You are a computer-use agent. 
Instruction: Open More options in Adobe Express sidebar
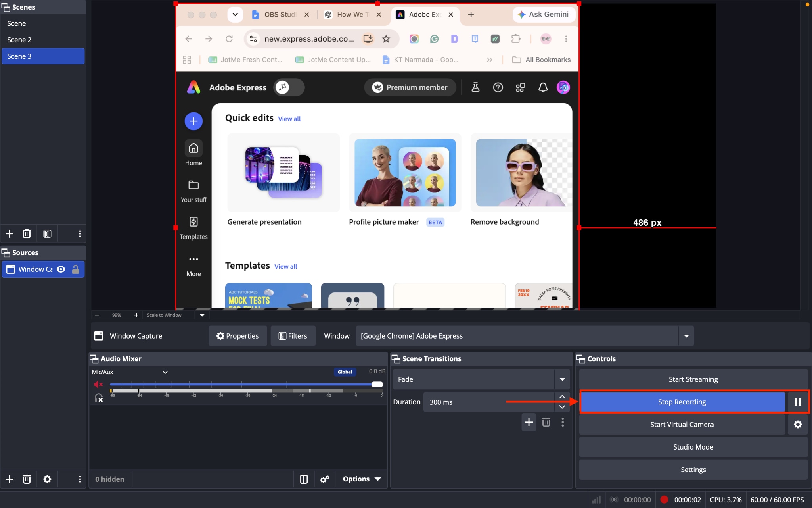[193, 266]
